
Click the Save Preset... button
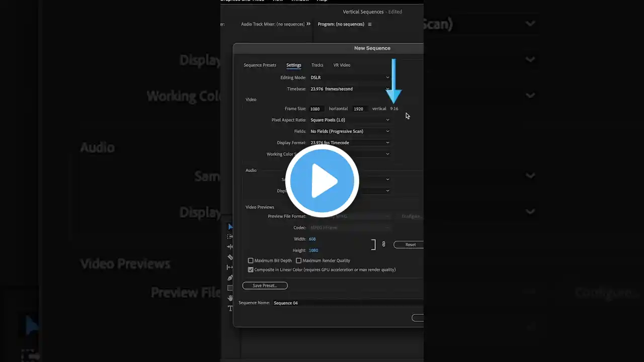265,286
